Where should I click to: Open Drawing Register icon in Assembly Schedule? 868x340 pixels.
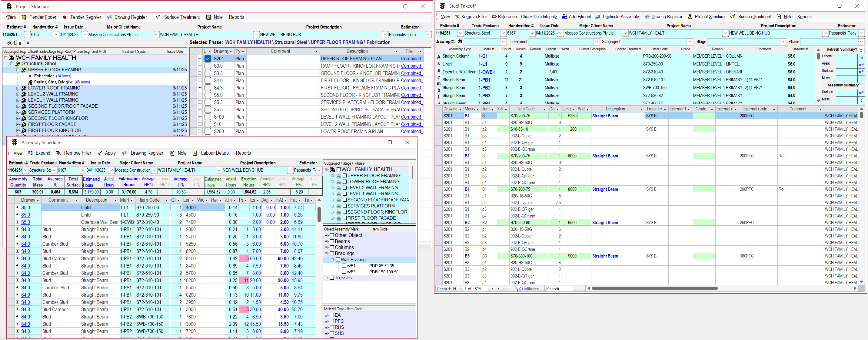pyautogui.click(x=124, y=153)
